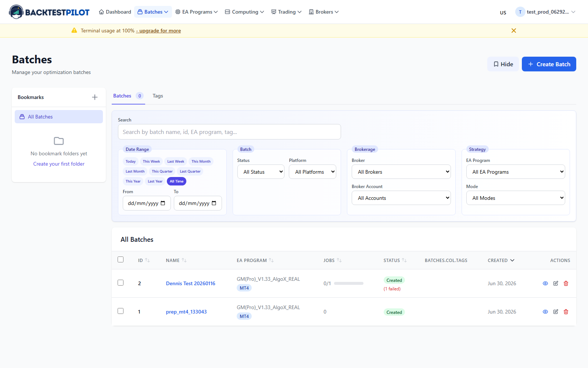The image size is (588, 368).
Task: Filter date range by This Year
Action: click(x=133, y=181)
